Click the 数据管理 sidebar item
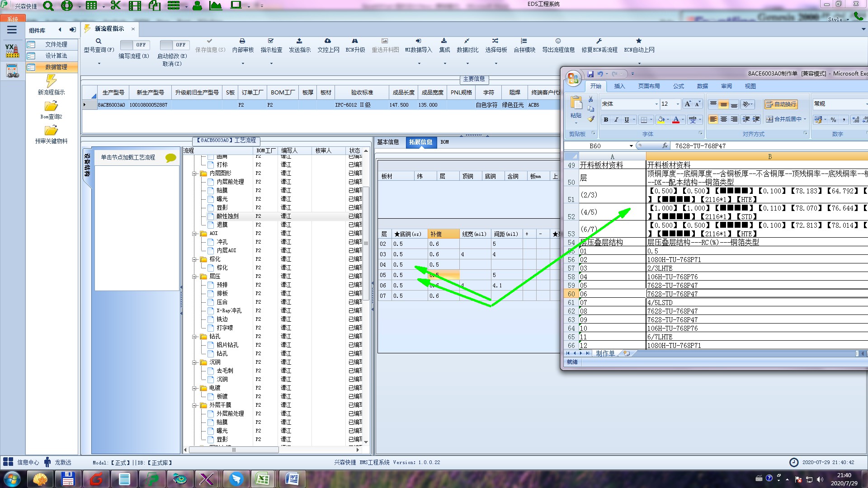868x488 pixels. pos(56,67)
